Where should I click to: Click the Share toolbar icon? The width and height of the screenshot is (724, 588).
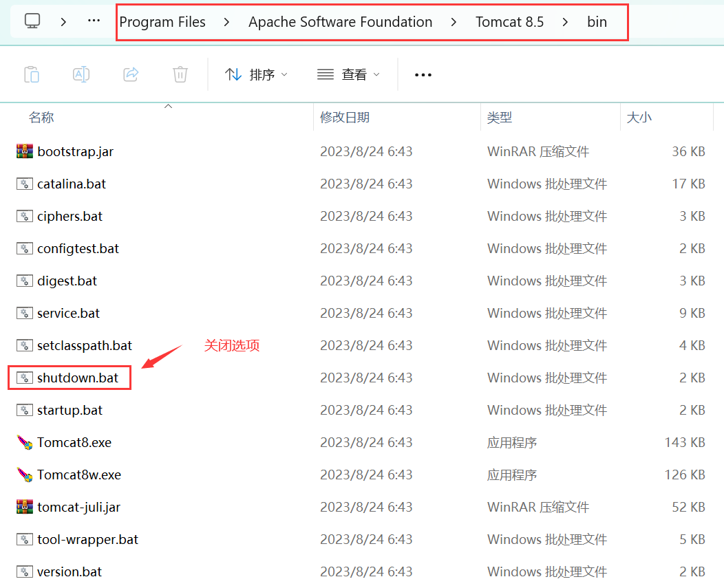[131, 74]
